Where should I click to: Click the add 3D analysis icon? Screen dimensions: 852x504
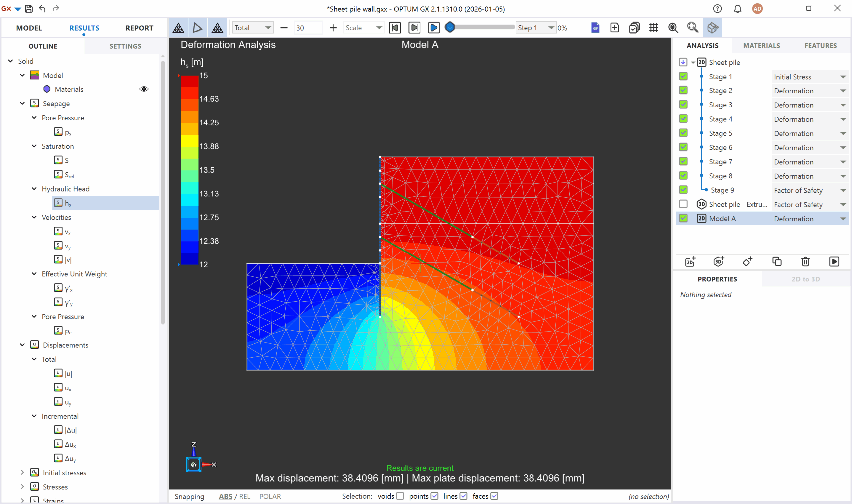click(719, 261)
